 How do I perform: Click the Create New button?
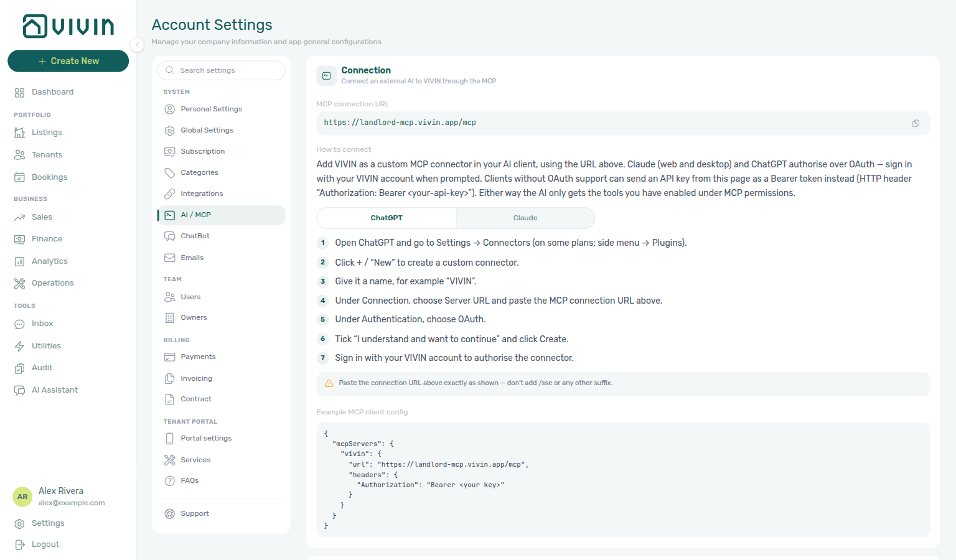coord(68,61)
